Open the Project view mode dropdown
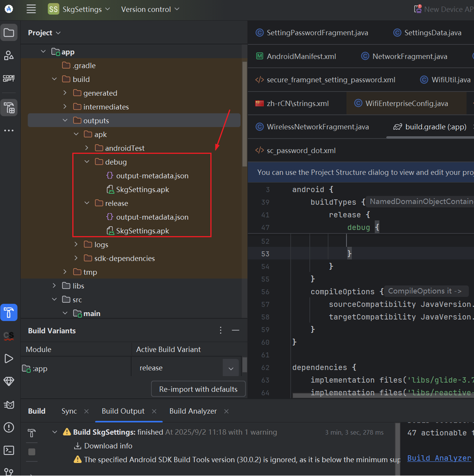 [x=44, y=33]
